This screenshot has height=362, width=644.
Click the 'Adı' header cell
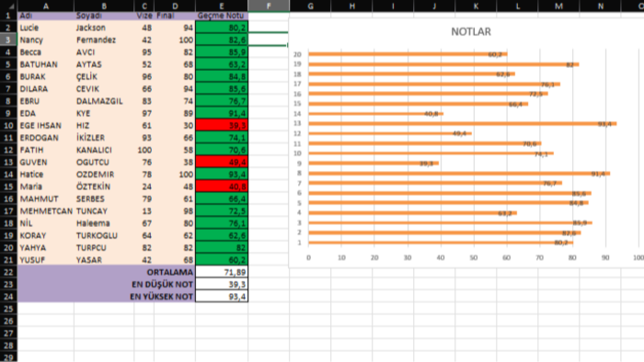tap(46, 16)
